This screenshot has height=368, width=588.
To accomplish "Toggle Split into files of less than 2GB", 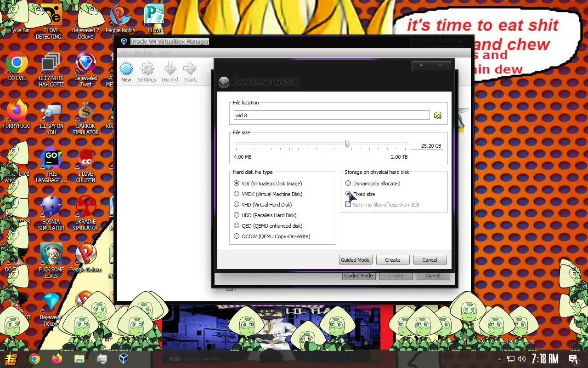I will pos(382,204).
